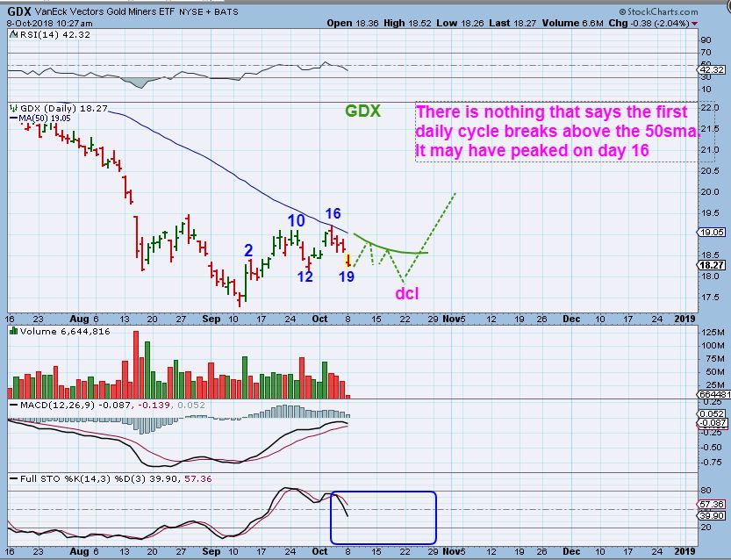
Task: Click the Volume 6,644,816 panel label
Action: tap(65, 331)
